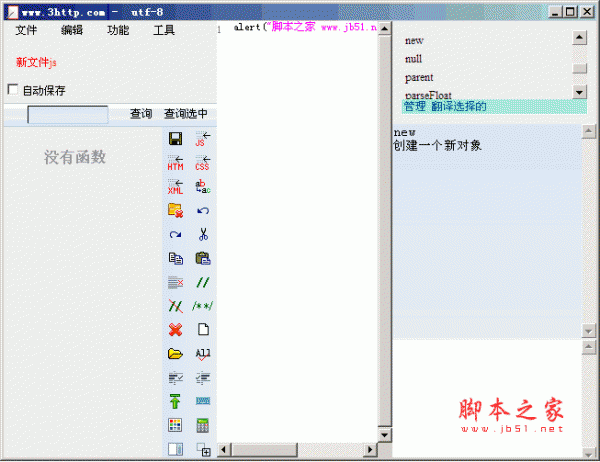Click the delete line icon with red X
This screenshot has height=462, width=600.
point(175,282)
